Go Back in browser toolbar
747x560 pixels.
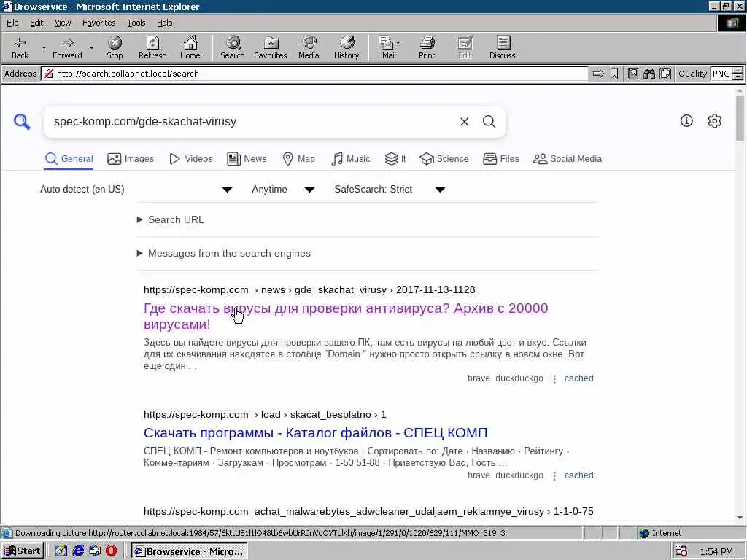20,47
